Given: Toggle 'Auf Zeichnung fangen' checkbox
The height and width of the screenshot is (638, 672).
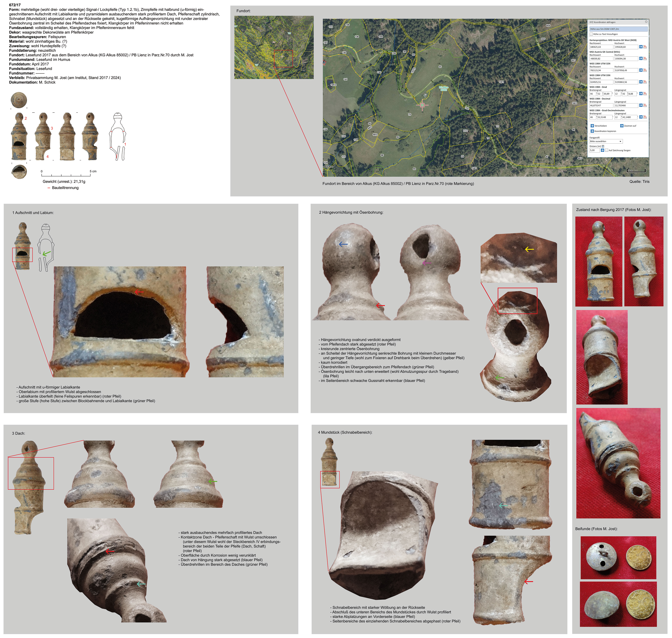Looking at the screenshot, I should pos(607,150).
